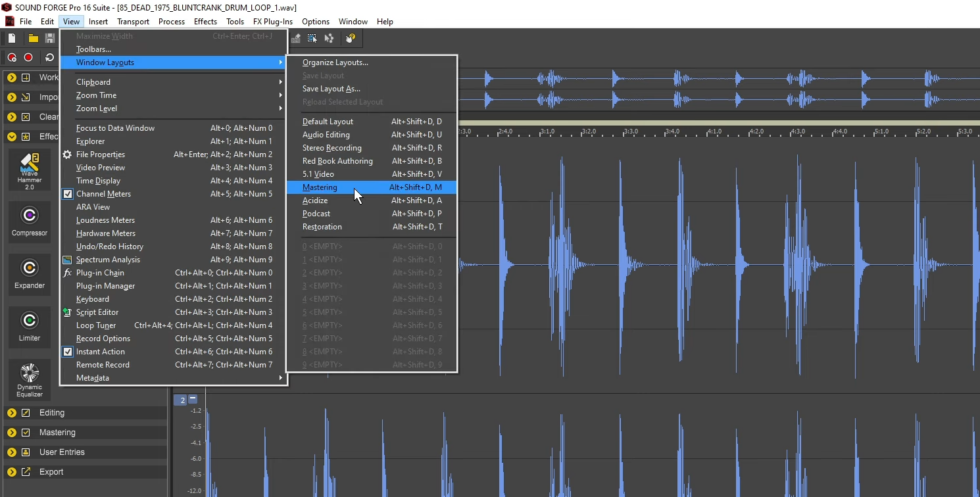
Task: Click the Sound Forge application icon beside File
Action: coord(9,22)
